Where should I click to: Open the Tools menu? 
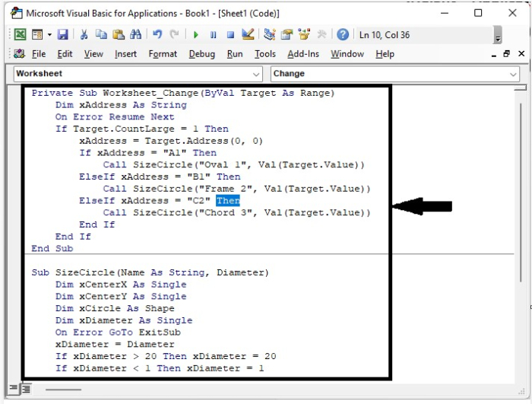[265, 54]
